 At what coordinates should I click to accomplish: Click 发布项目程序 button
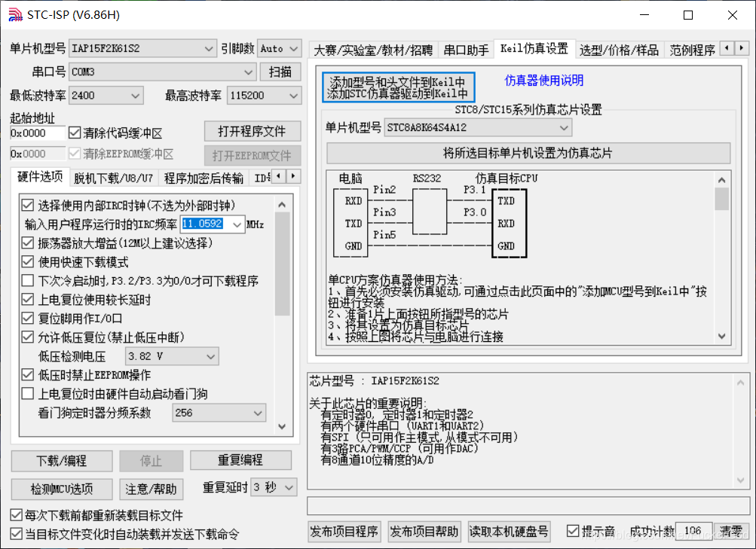click(344, 532)
